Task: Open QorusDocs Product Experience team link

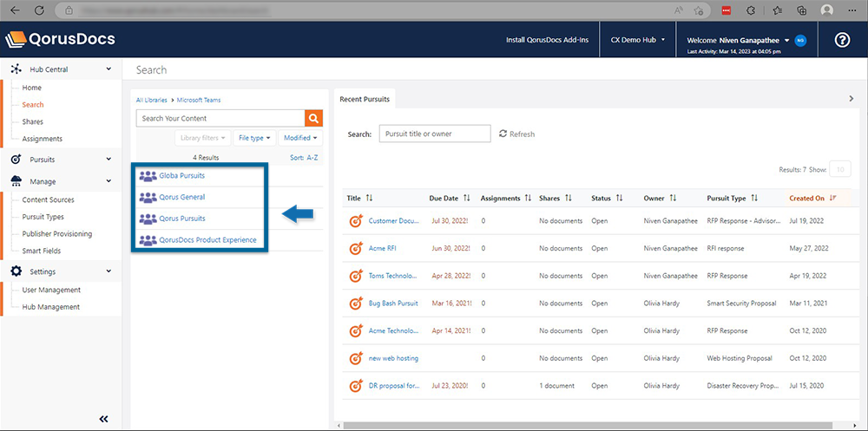Action: (x=207, y=240)
